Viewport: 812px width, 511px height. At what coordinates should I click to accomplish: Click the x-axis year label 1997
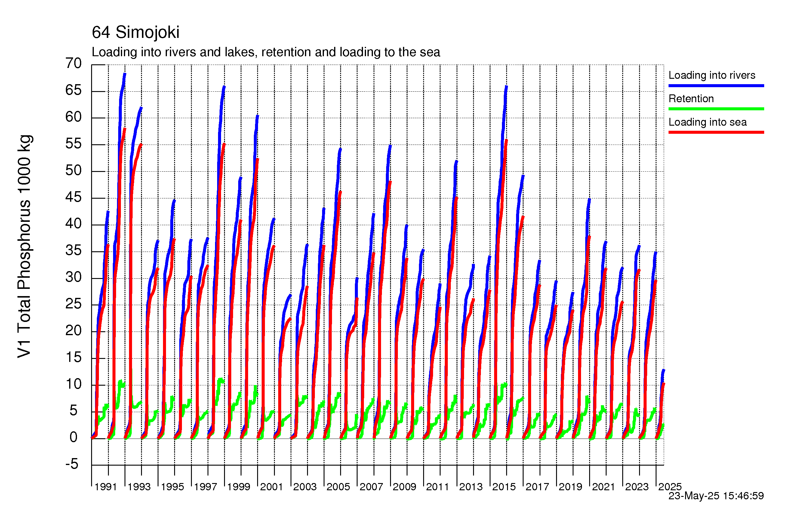coord(205,487)
